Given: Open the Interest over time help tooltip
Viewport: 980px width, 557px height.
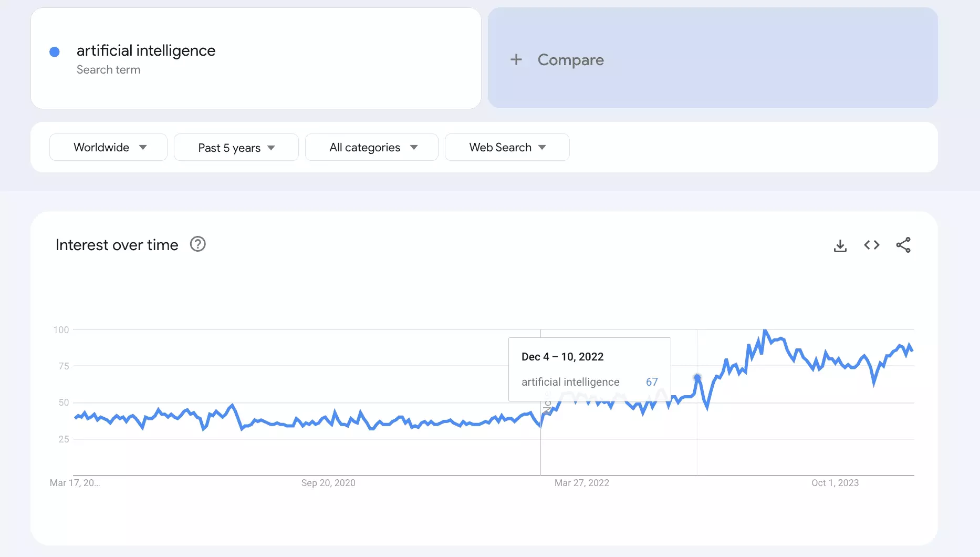Looking at the screenshot, I should click(197, 244).
